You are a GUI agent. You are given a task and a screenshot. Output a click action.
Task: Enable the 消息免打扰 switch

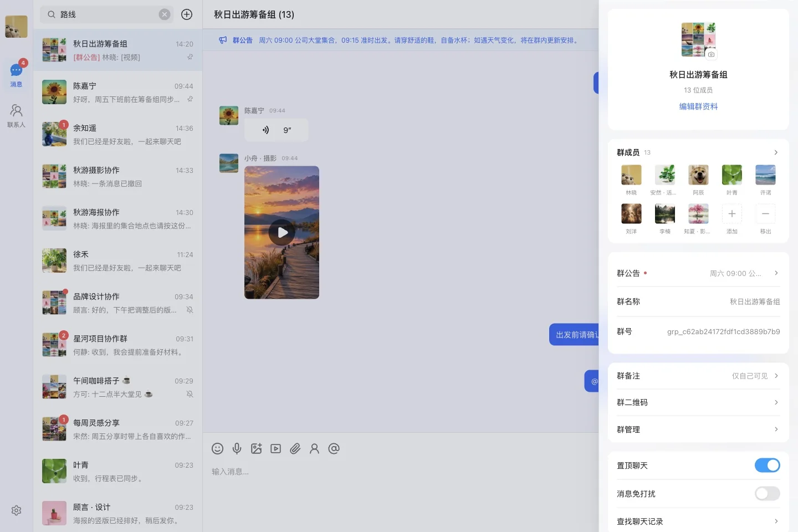tap(767, 493)
